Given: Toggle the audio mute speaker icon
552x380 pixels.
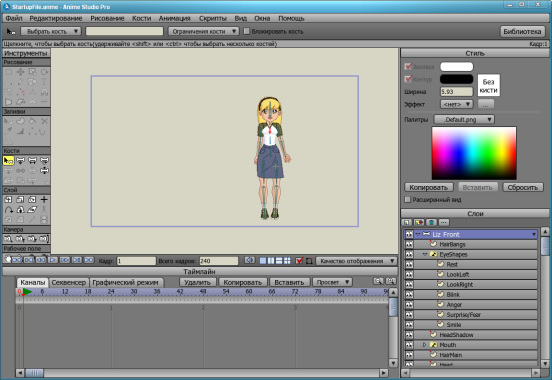Looking at the screenshot, I should click(250, 261).
